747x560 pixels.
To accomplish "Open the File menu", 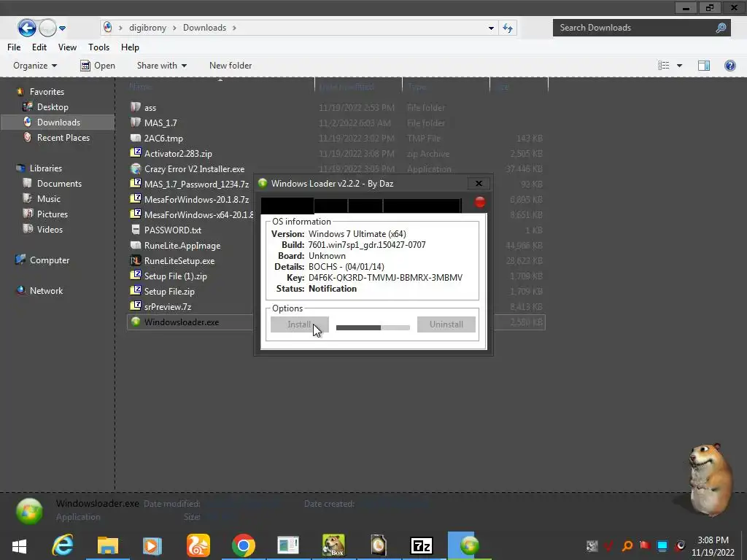I will [x=14, y=47].
